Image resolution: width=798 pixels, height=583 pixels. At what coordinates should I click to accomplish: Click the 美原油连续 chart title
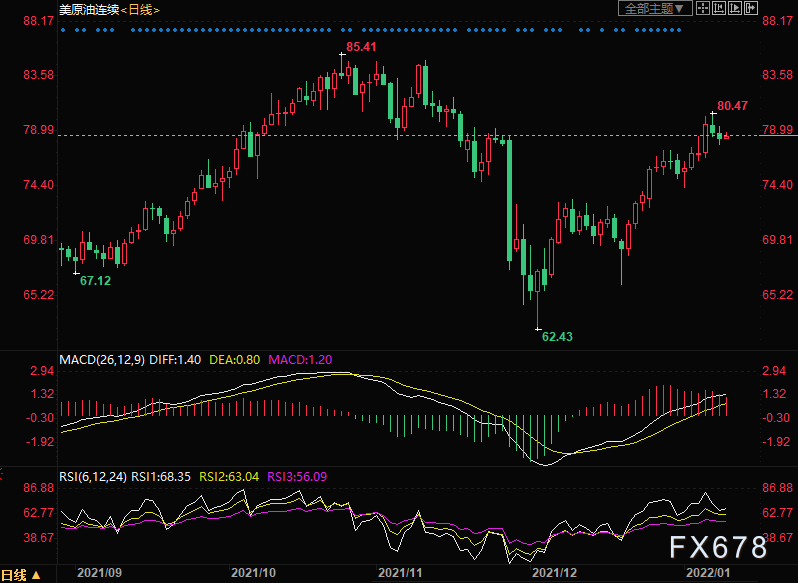click(x=89, y=10)
